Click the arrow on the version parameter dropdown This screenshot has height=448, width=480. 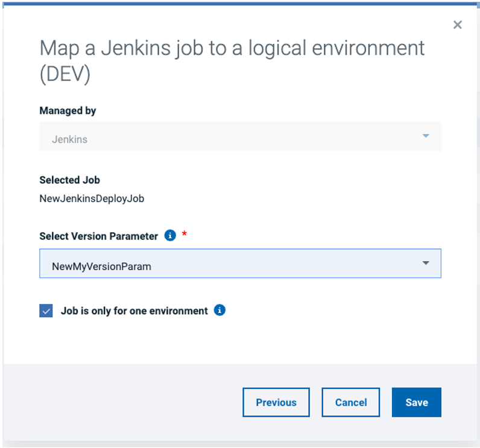(426, 263)
